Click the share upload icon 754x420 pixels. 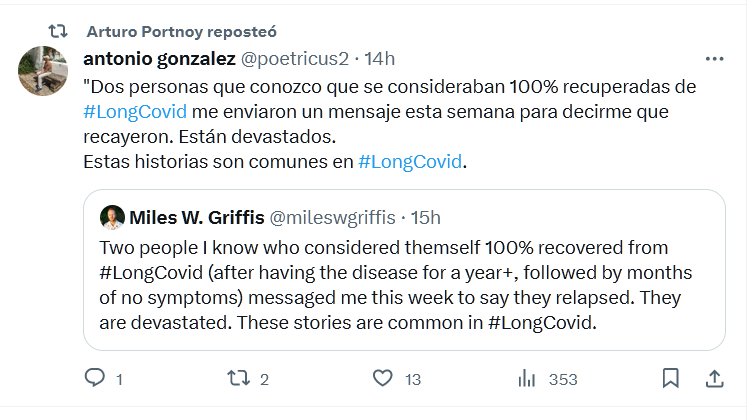(715, 379)
